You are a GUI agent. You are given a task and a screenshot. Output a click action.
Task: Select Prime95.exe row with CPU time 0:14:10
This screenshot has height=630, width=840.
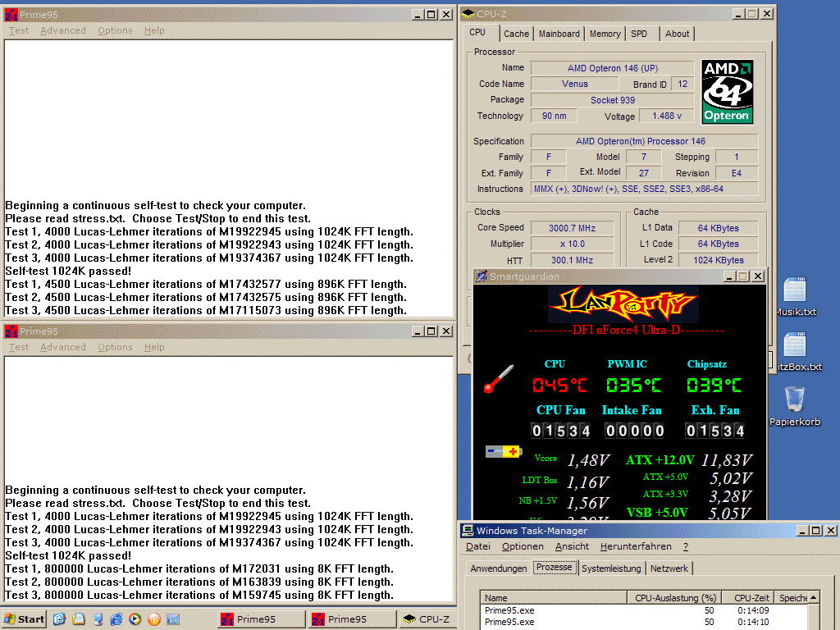coord(643,622)
